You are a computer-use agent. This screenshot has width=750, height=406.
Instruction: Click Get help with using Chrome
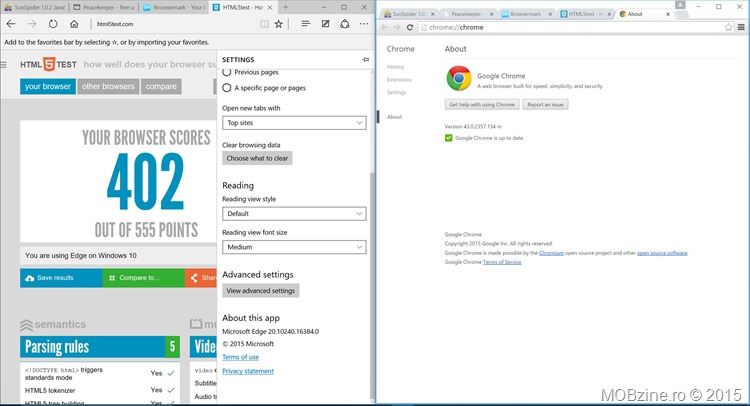click(482, 105)
